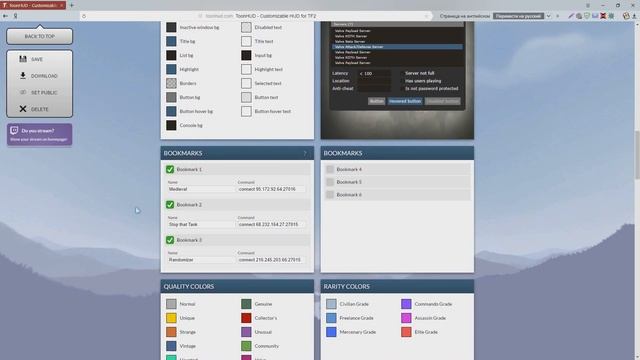Click the shield extension icon in the browser toolbar

click(587, 16)
